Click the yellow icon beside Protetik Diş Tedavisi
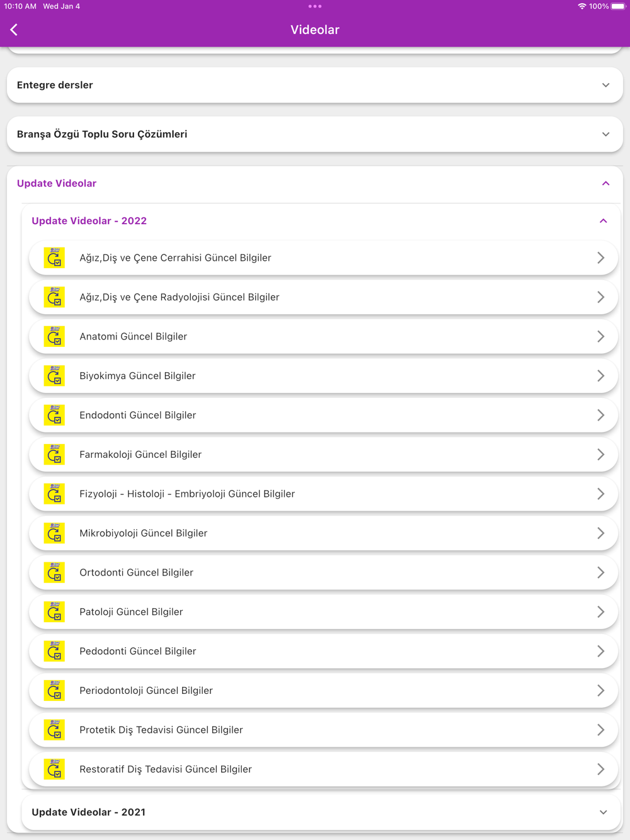The height and width of the screenshot is (840, 630). click(54, 730)
